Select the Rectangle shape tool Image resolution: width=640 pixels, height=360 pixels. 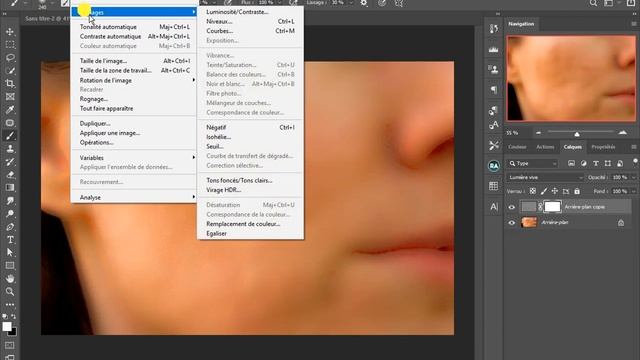pyautogui.click(x=10, y=266)
